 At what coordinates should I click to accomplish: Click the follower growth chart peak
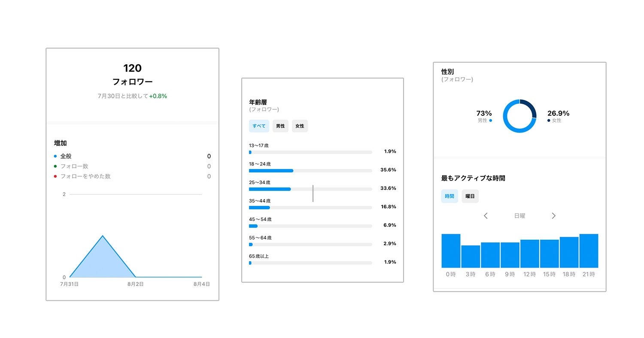click(x=102, y=236)
